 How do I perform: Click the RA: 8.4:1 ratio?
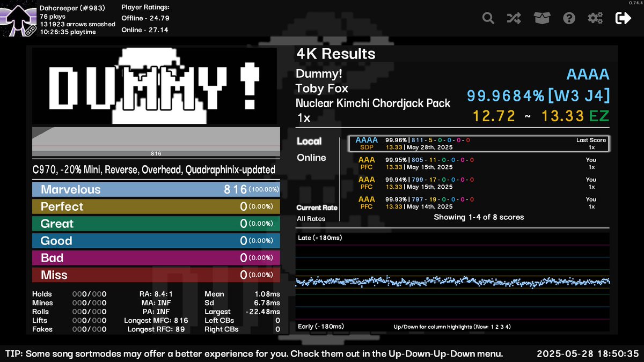coord(156,294)
